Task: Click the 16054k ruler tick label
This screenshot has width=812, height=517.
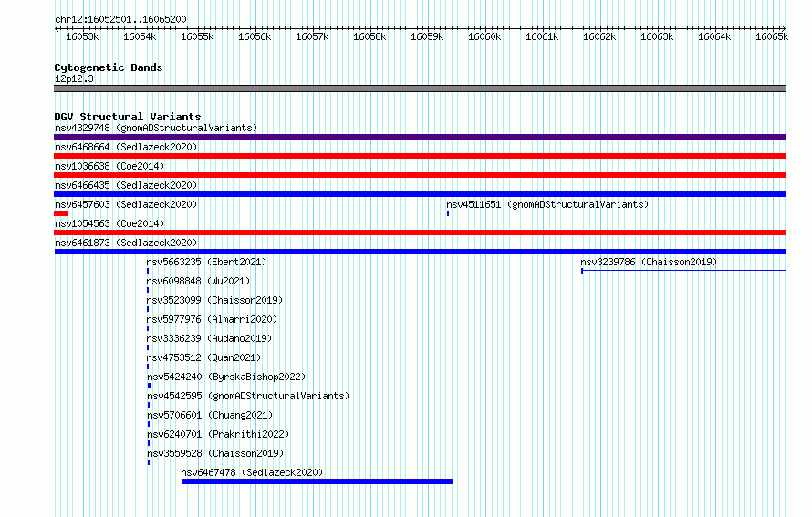Action: pos(140,36)
